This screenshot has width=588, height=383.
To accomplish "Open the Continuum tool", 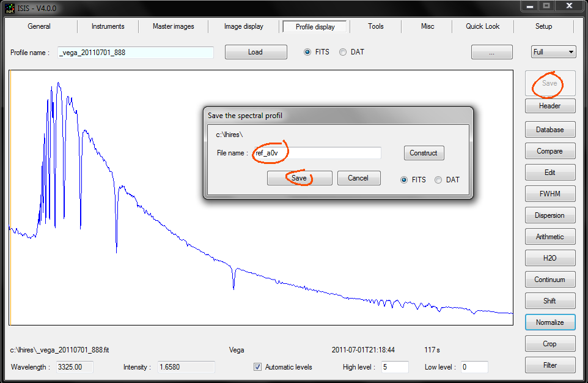I will [x=549, y=280].
